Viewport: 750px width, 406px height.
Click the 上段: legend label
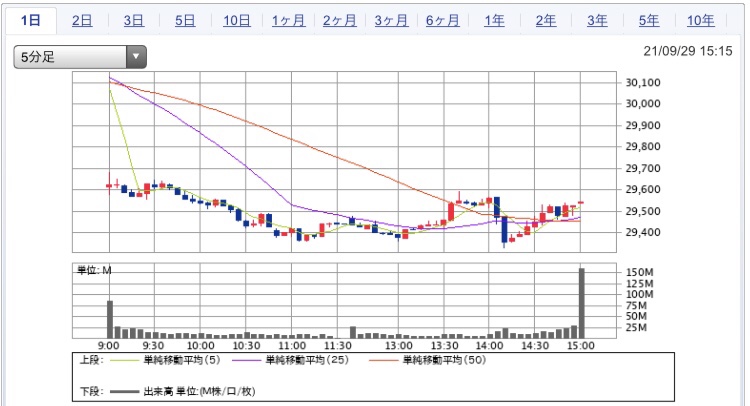[91, 360]
